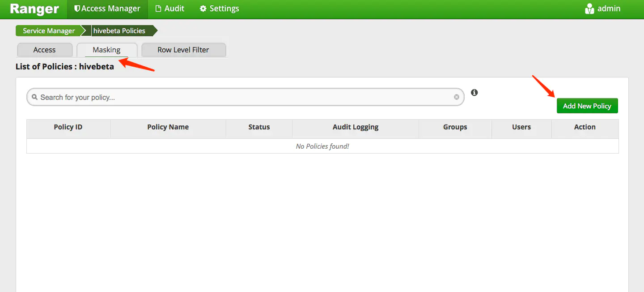Switch to the Masking tab
Image resolution: width=644 pixels, height=292 pixels.
click(x=106, y=50)
